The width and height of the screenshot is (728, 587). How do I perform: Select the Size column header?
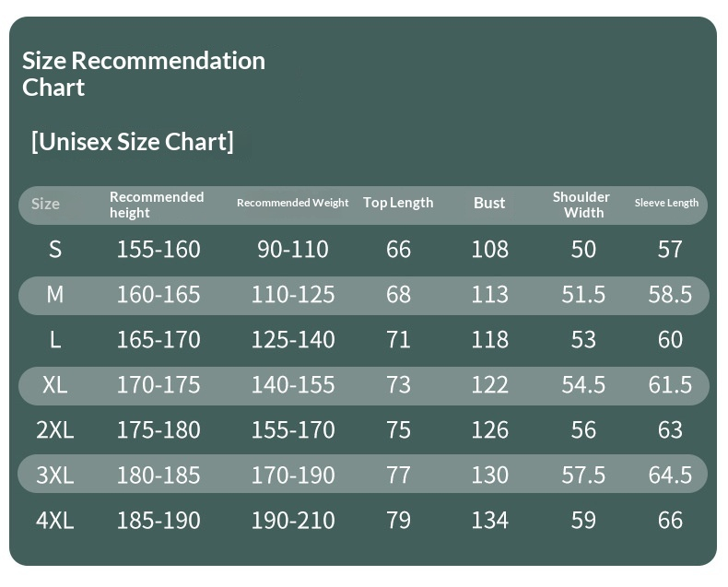[45, 204]
